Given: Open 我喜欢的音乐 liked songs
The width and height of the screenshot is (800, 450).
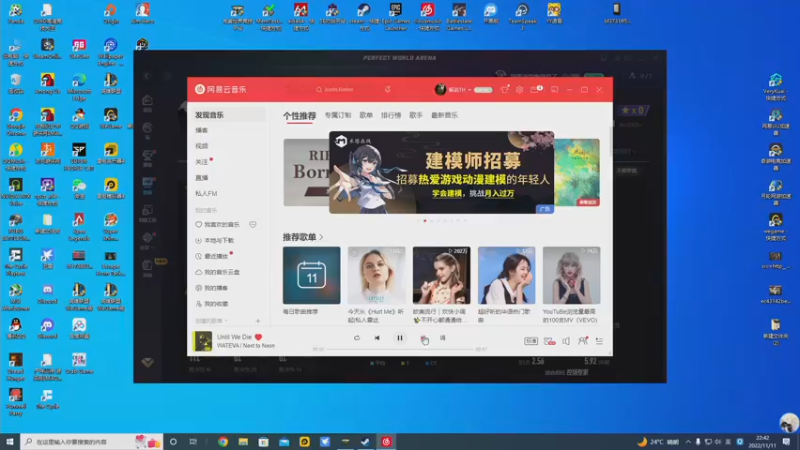Looking at the screenshot, I should (x=218, y=224).
